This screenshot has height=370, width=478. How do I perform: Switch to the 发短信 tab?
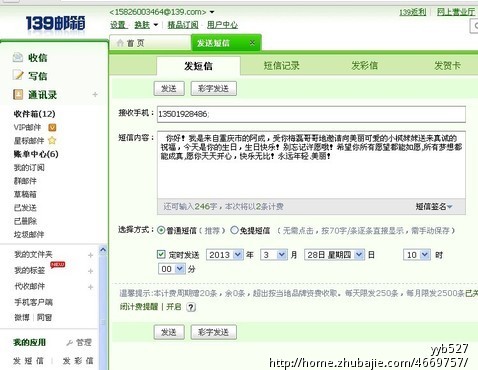click(198, 66)
